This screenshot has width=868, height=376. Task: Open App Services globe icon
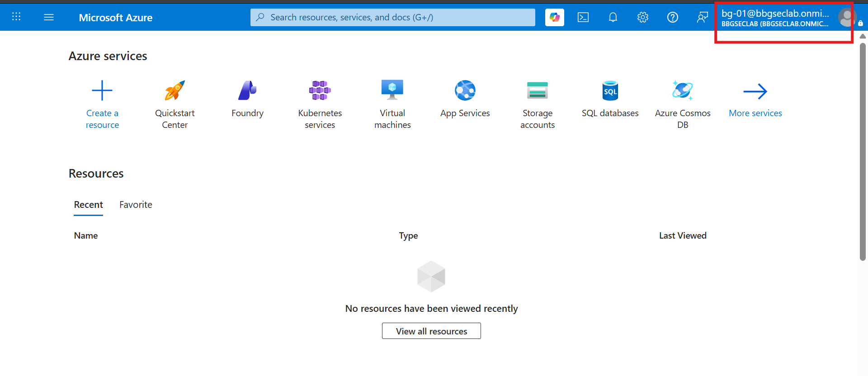pyautogui.click(x=465, y=90)
